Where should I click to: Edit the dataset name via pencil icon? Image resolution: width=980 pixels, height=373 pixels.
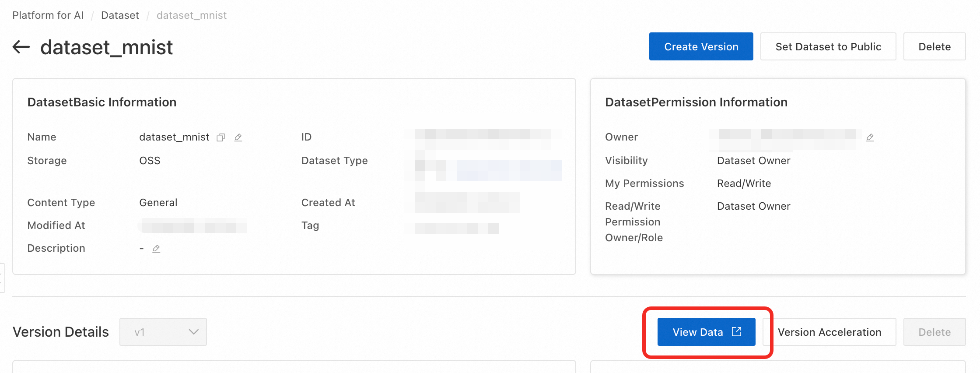238,137
